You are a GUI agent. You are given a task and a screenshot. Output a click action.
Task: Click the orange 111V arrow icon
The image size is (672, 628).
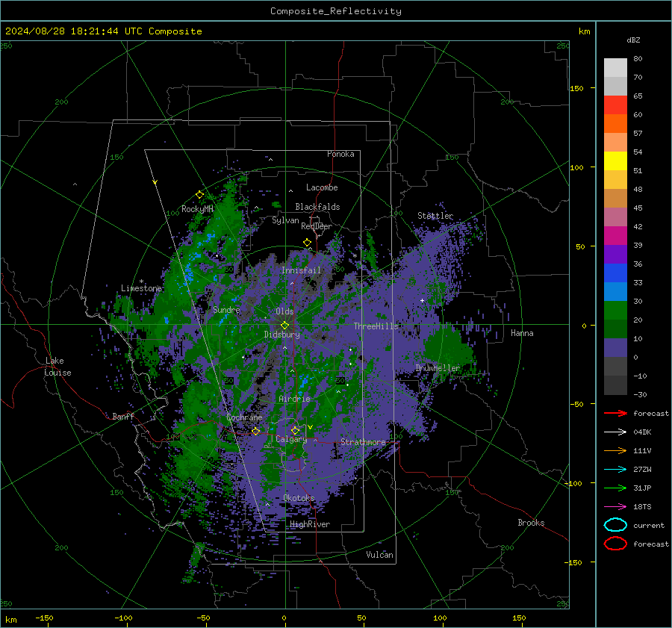point(615,450)
